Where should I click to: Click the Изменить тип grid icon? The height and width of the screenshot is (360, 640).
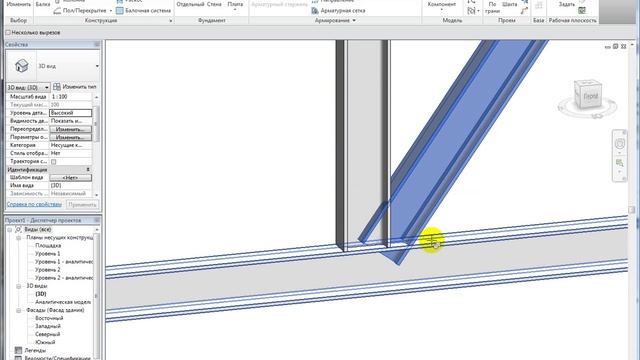click(x=57, y=87)
